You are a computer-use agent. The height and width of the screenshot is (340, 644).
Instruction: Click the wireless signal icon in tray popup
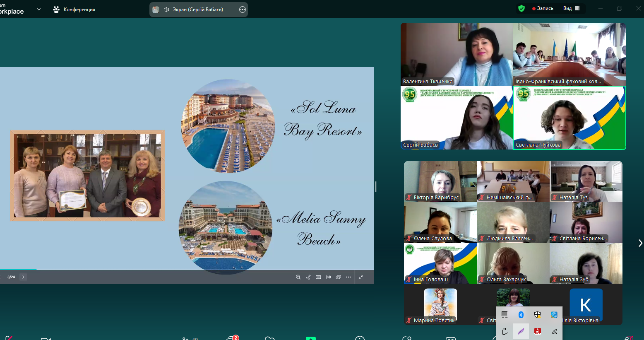[x=554, y=331]
